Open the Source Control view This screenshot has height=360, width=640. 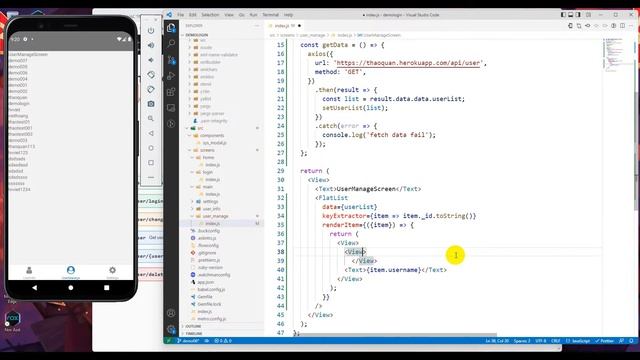pyautogui.click(x=171, y=60)
